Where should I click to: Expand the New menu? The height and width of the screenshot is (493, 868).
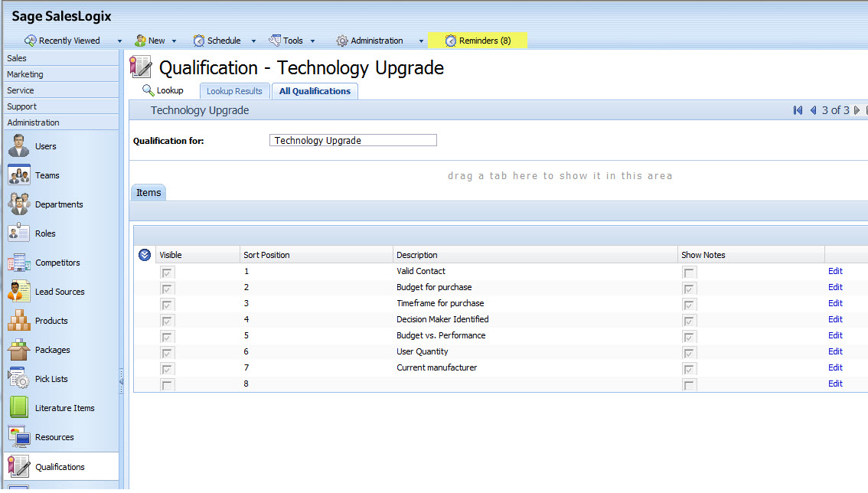pyautogui.click(x=156, y=40)
